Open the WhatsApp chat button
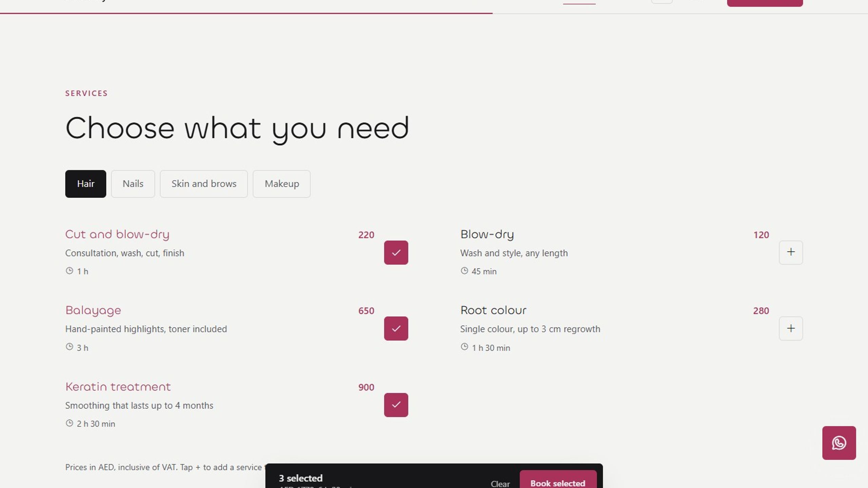The height and width of the screenshot is (488, 868). [839, 443]
